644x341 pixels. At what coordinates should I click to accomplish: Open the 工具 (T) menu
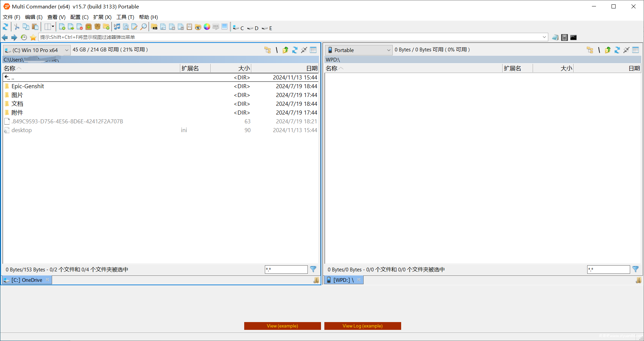click(125, 17)
